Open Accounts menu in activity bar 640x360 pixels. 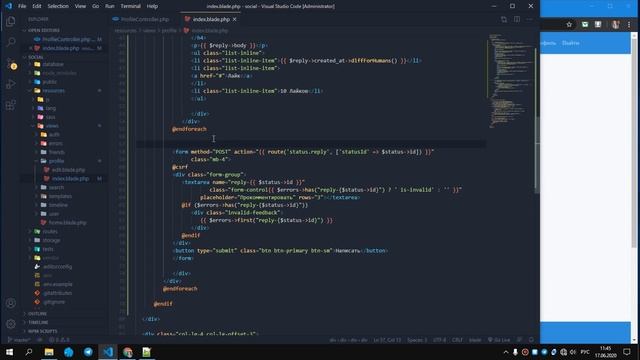coord(11,303)
